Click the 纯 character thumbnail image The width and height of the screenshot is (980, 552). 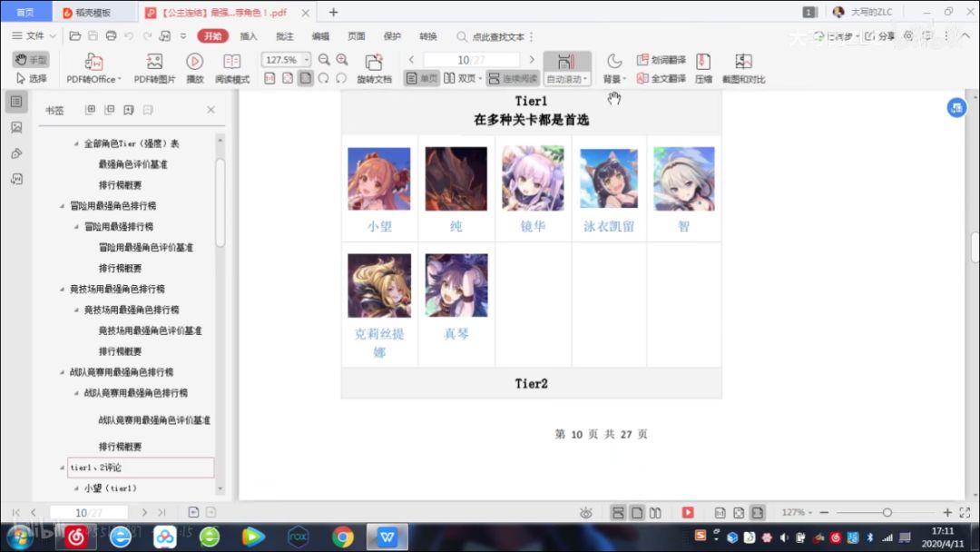456,179
